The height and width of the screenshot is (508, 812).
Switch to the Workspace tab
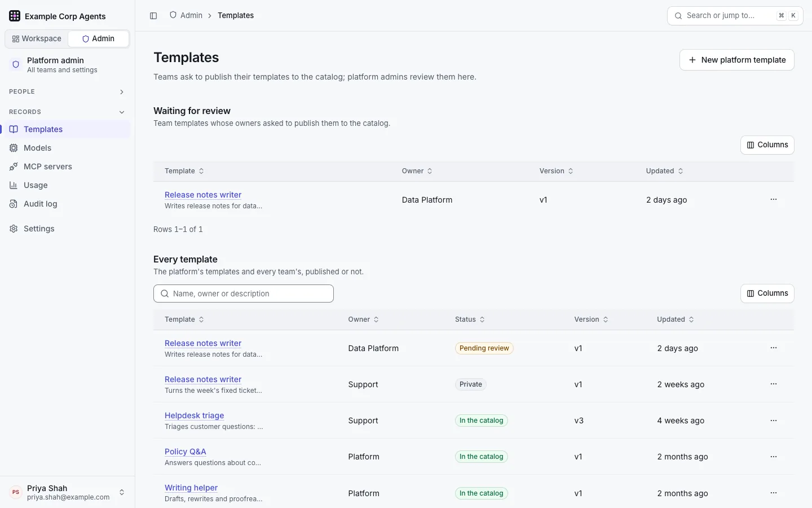tap(37, 39)
